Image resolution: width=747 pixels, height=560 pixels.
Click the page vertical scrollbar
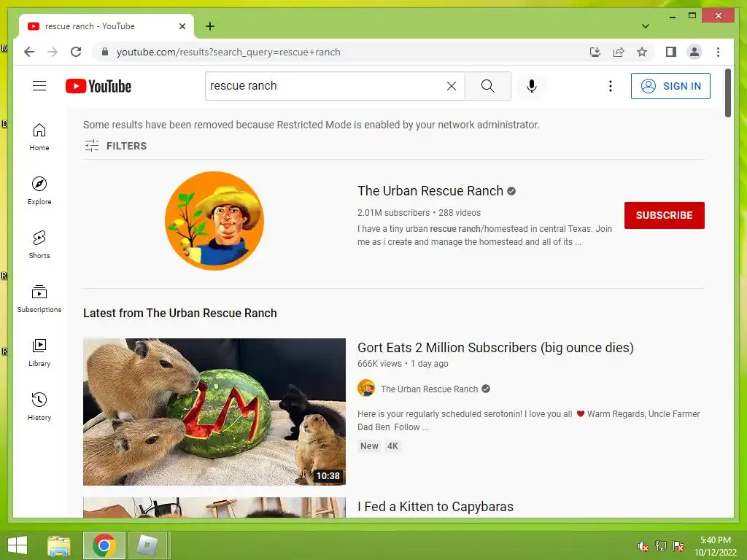[x=727, y=93]
